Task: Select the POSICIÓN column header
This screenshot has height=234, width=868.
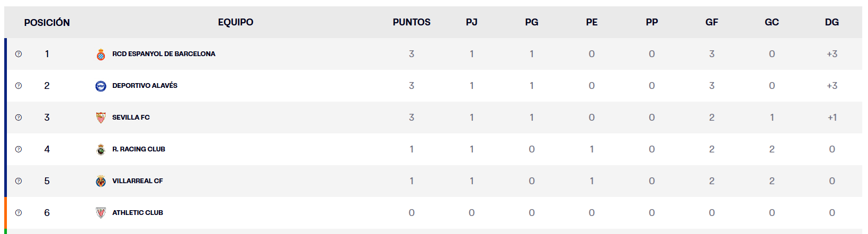Action: click(47, 22)
